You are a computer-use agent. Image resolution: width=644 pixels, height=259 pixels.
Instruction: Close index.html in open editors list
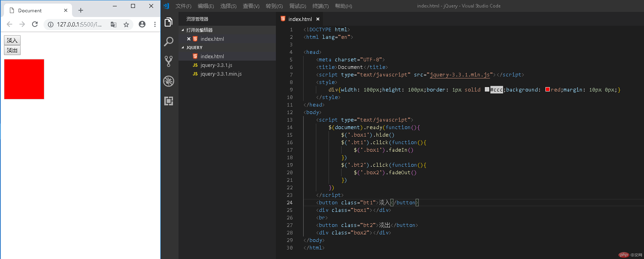pos(189,39)
